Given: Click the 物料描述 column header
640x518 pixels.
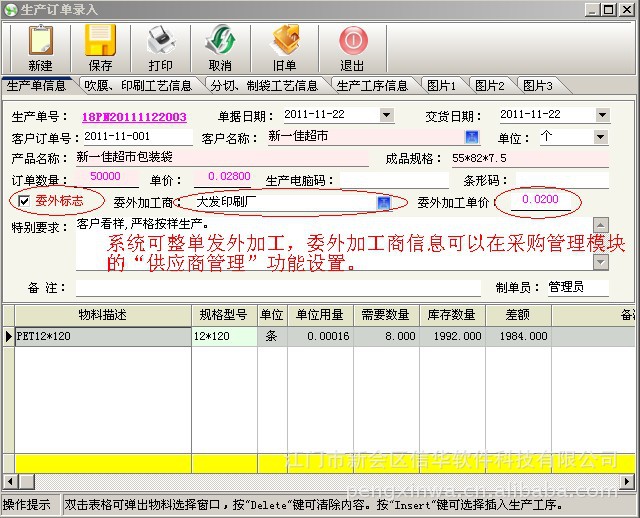Looking at the screenshot, I should click(x=103, y=315).
